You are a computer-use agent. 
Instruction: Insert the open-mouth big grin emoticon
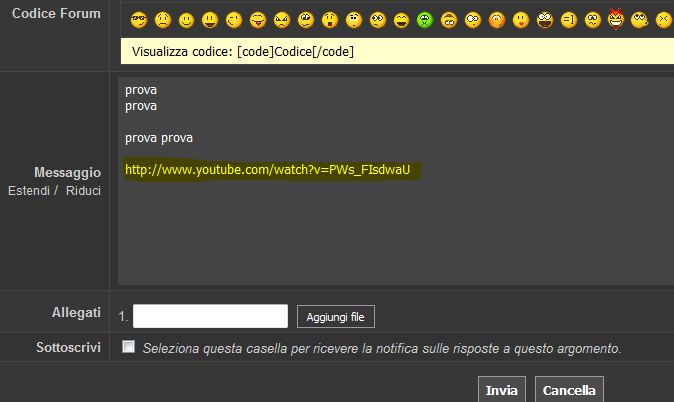[x=210, y=20]
